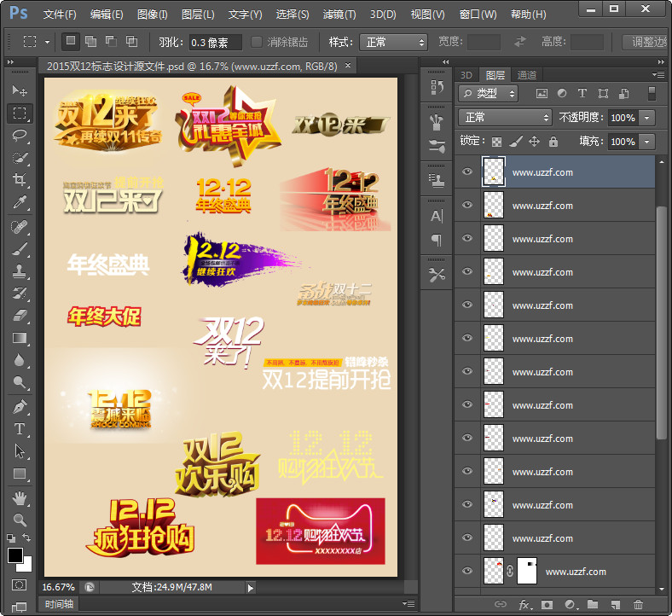Image resolution: width=672 pixels, height=616 pixels.
Task: Hide the topmost www.uzzf.com layer
Action: coord(466,172)
